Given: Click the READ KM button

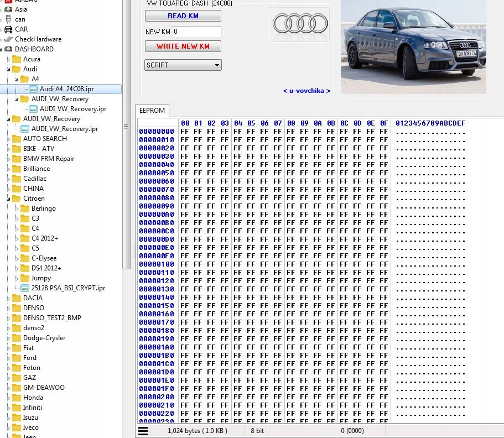Looking at the screenshot, I should coord(183,16).
